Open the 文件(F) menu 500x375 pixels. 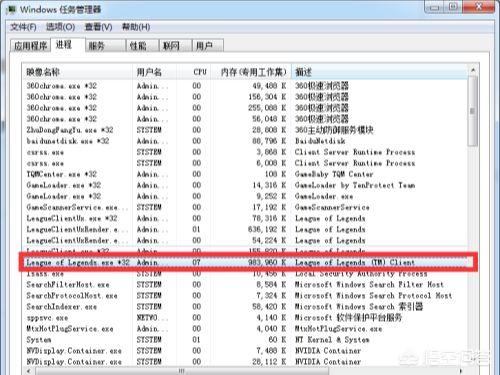click(23, 27)
